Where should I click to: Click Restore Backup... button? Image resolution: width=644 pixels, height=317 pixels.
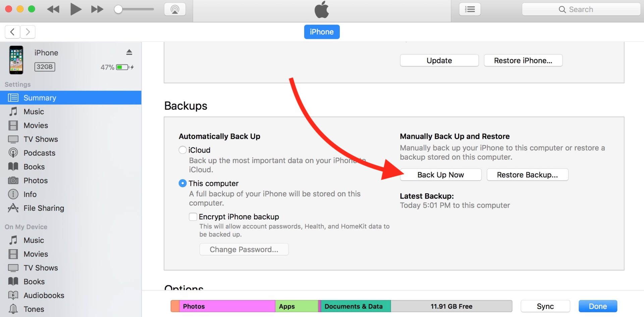pos(527,175)
